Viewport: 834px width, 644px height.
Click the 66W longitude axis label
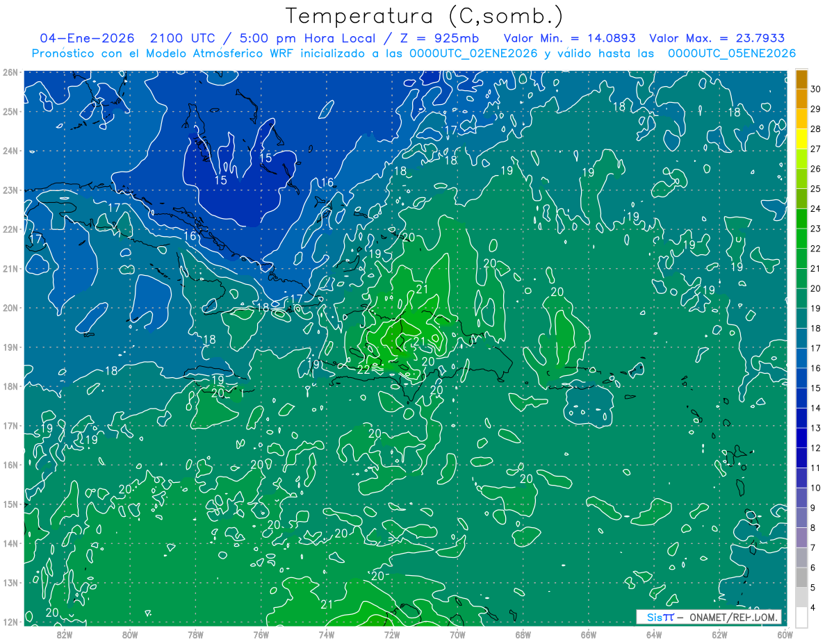pos(589,634)
